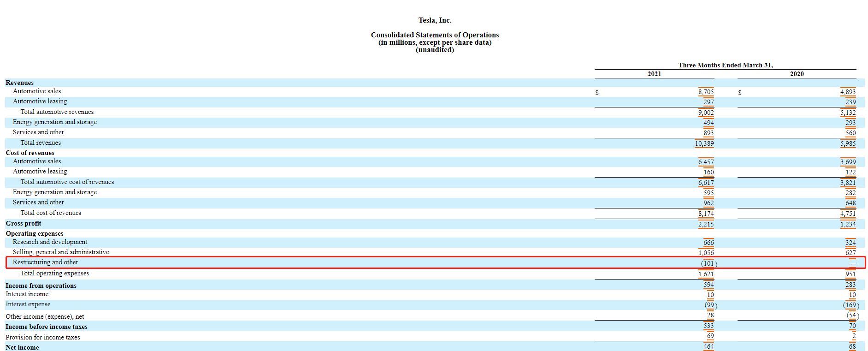Click the bold "Revenues" section heading
868x351 pixels.
tap(20, 83)
